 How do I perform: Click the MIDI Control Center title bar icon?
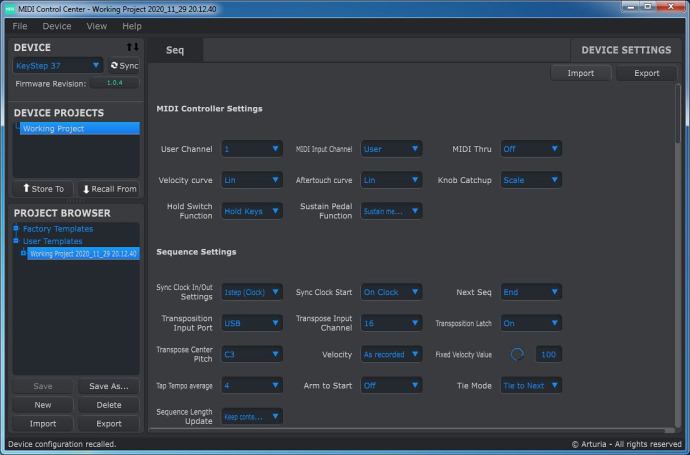10,9
